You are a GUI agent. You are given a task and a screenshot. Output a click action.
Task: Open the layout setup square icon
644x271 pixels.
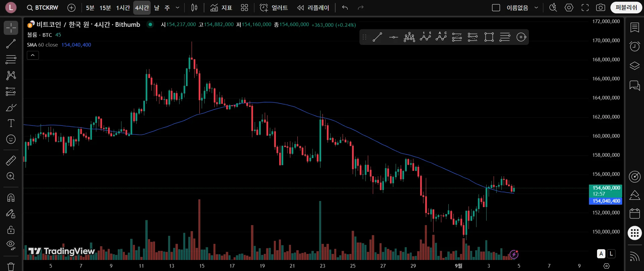(496, 8)
